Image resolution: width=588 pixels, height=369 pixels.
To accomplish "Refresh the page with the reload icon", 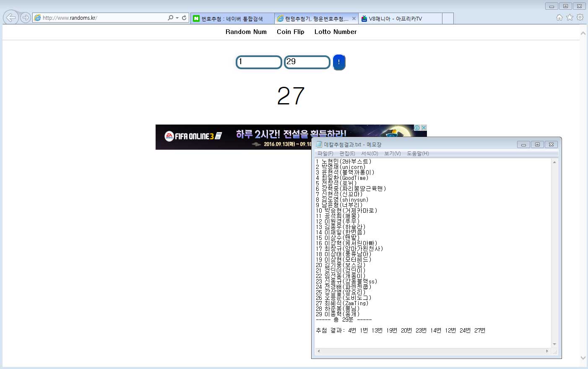I will 184,18.
